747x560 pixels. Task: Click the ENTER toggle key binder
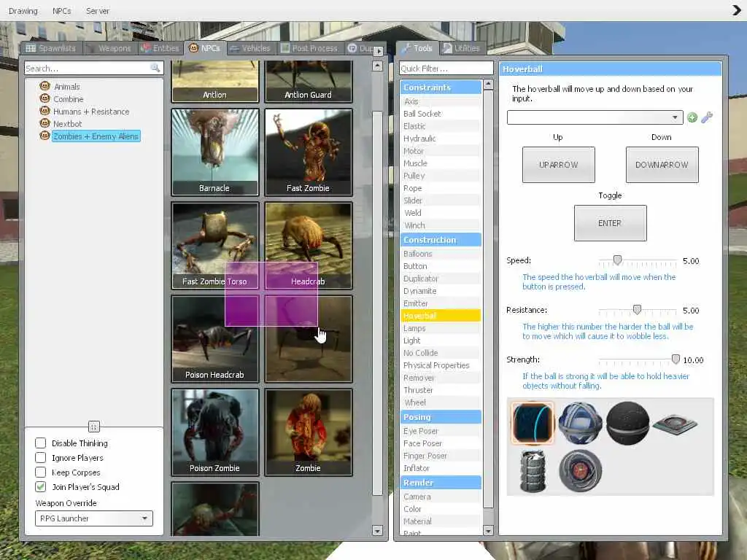pos(610,223)
